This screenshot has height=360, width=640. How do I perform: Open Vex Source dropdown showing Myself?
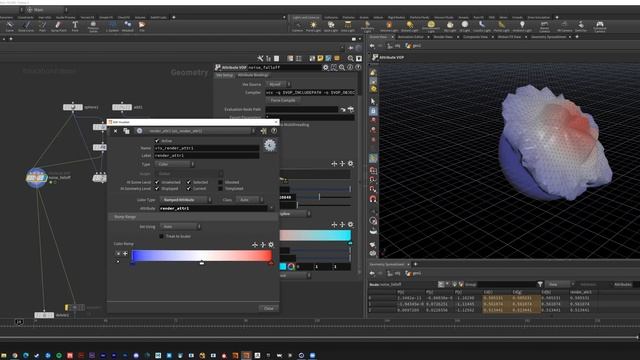pyautogui.click(x=278, y=84)
